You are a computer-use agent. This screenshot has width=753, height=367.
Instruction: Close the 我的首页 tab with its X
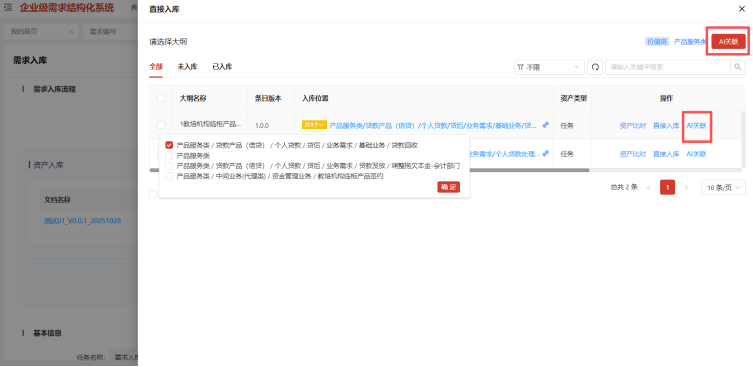pos(71,32)
